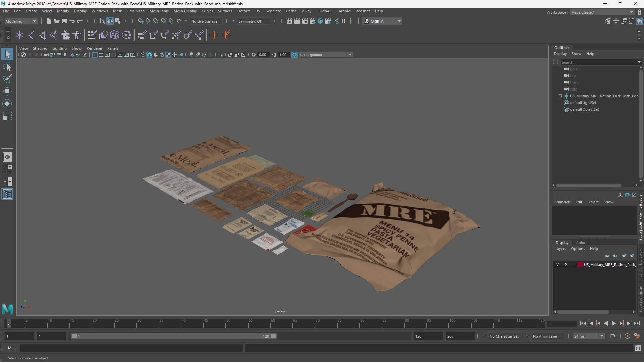The image size is (644, 362).
Task: Select the Select Tool arrow in toolbox
Action: [7, 54]
